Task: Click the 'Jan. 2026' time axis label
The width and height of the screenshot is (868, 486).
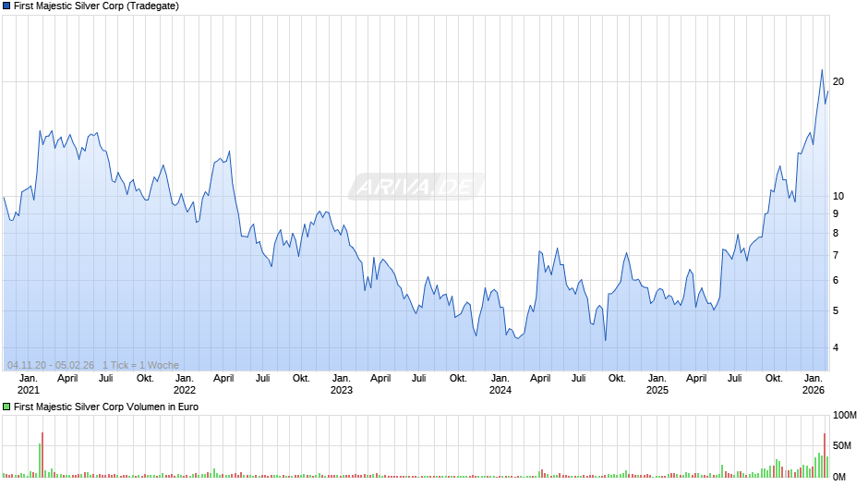Action: tap(814, 384)
